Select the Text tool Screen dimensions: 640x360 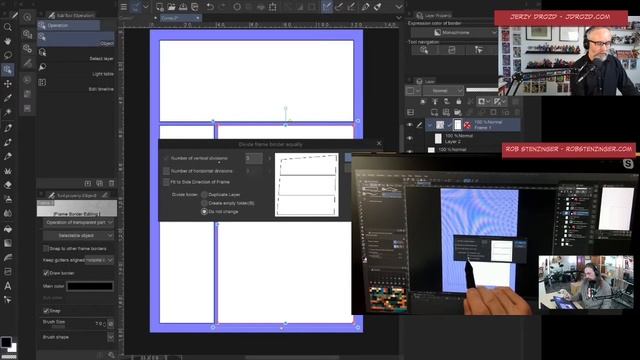[7, 286]
